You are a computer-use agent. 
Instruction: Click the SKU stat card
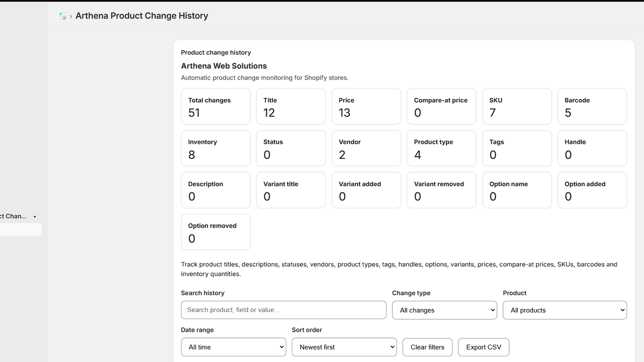coord(517,107)
